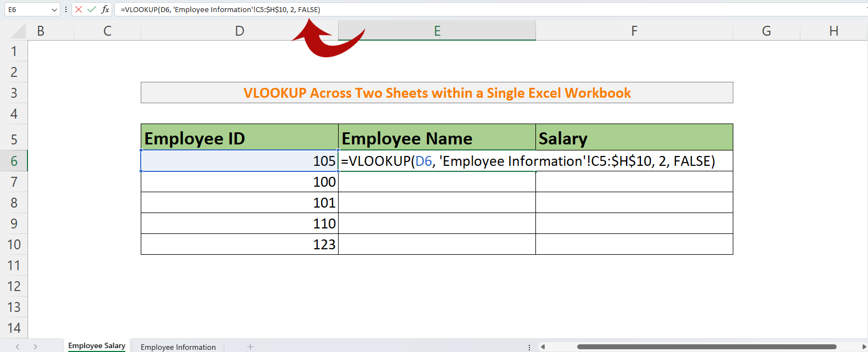Select cell with Employee ID 105
This screenshot has height=352, width=868.
click(240, 161)
